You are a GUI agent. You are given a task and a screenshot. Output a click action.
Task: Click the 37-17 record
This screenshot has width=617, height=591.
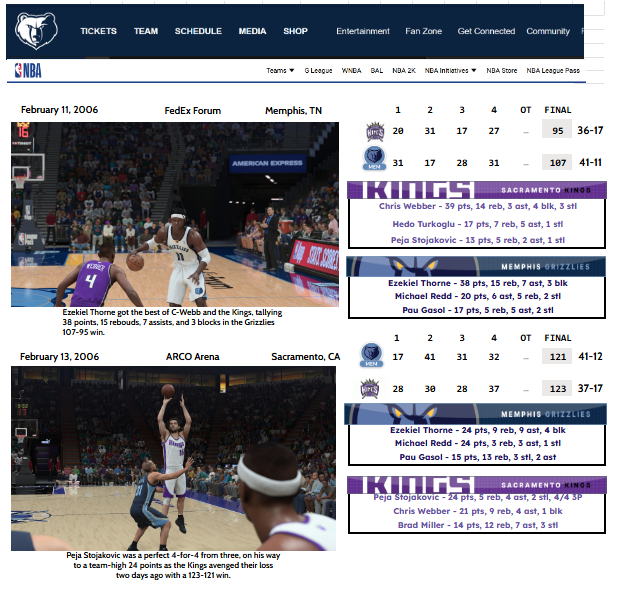pos(590,389)
